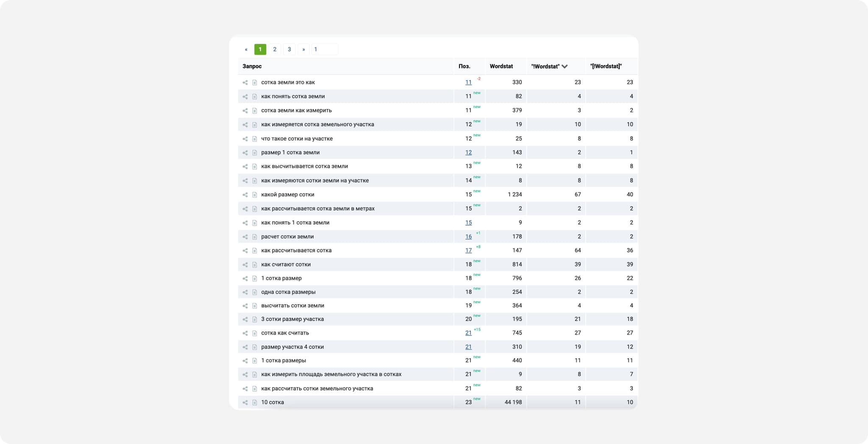Viewport: 868px width, 444px height.
Task: Click document icon for "как понять сотка земли"
Action: (255, 97)
